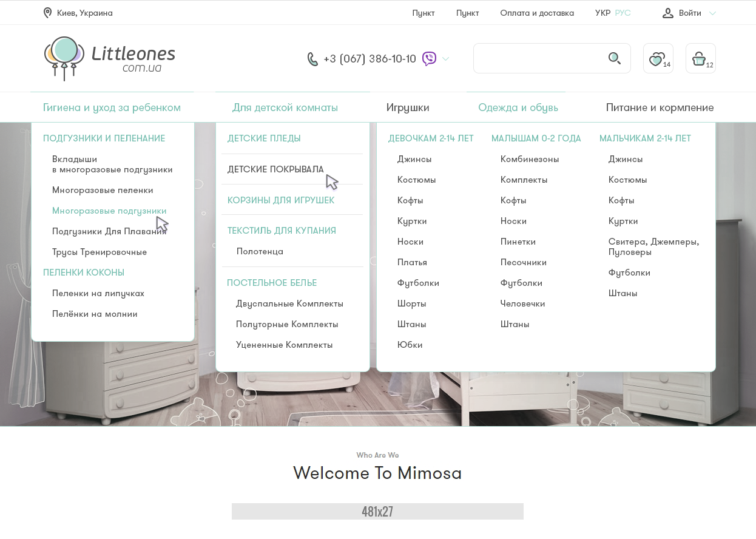Click the Littleones balloon logo
This screenshot has height=539, width=756.
(64, 58)
